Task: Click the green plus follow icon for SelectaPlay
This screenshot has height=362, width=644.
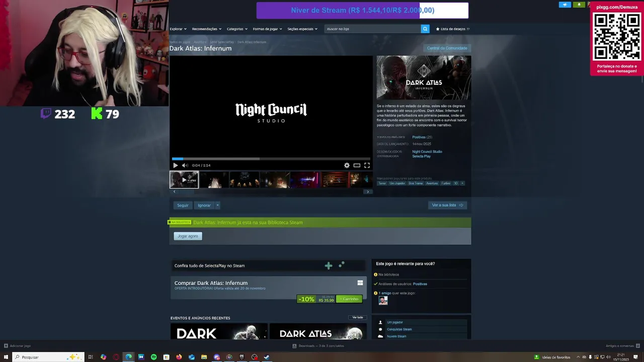Action: click(x=329, y=266)
